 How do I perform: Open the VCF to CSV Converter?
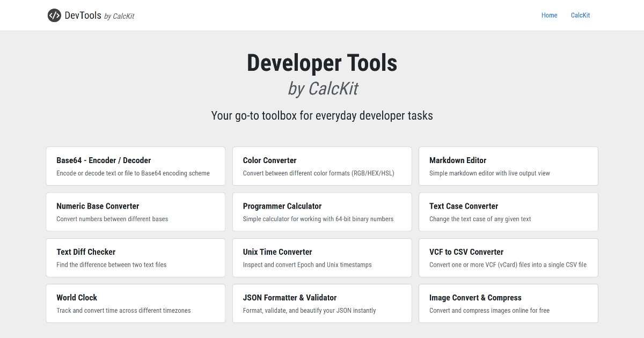pos(508,258)
